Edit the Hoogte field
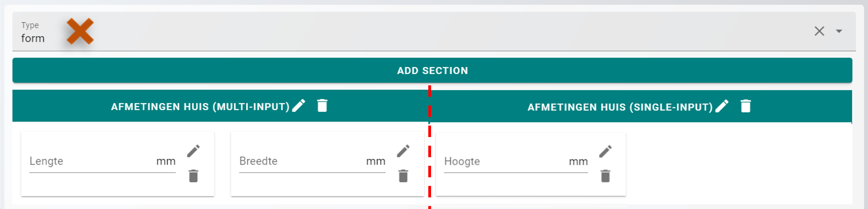Viewport: 868px width, 209px height. point(605,151)
